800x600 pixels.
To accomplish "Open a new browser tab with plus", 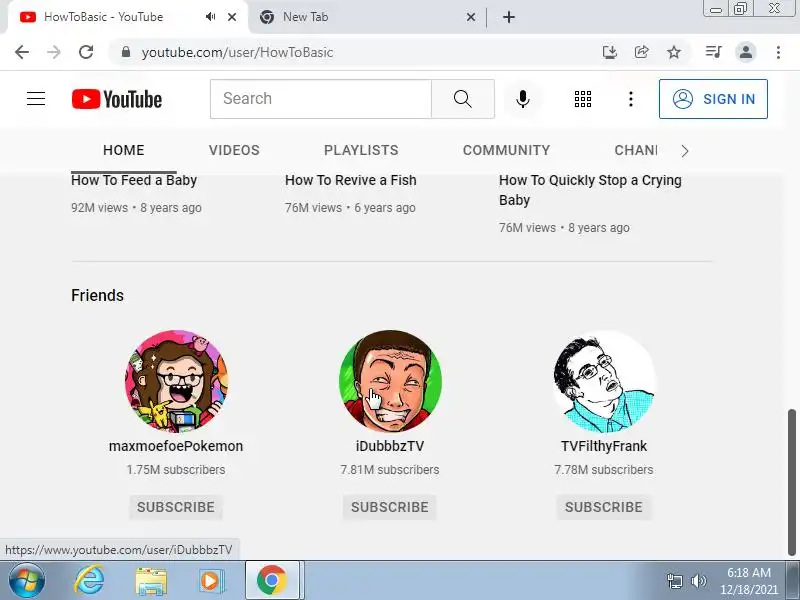I will (x=509, y=17).
